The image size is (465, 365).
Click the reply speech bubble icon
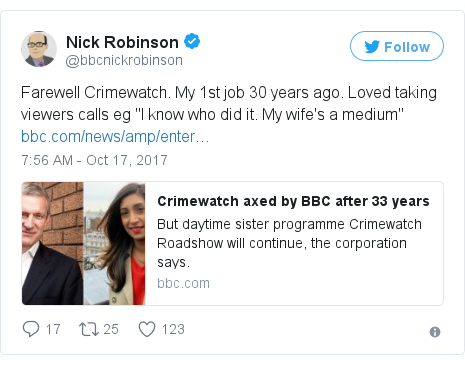[31, 329]
